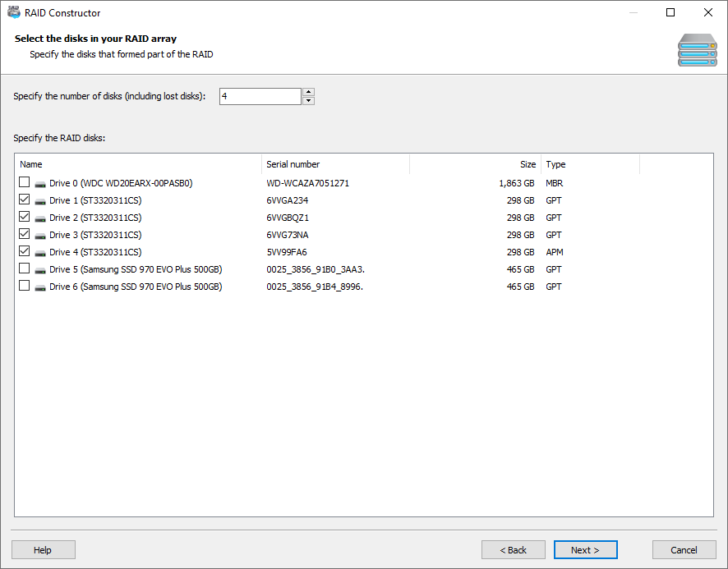The width and height of the screenshot is (728, 569).
Task: Open the Help dialog
Action: pyautogui.click(x=43, y=549)
